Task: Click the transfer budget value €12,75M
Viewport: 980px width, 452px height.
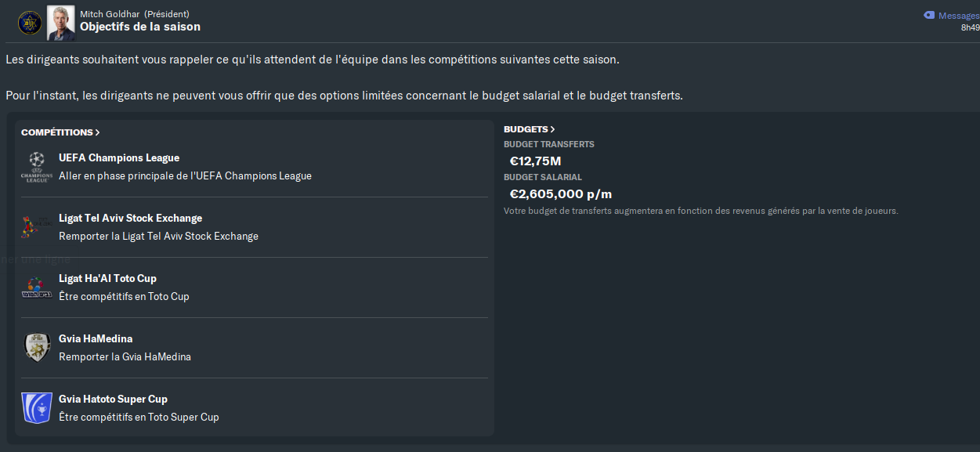Action: tap(535, 161)
